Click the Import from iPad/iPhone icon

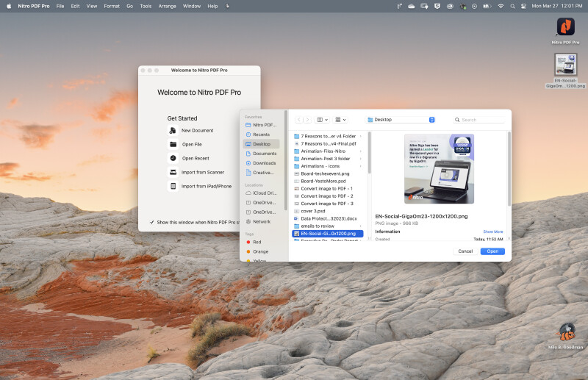click(173, 186)
